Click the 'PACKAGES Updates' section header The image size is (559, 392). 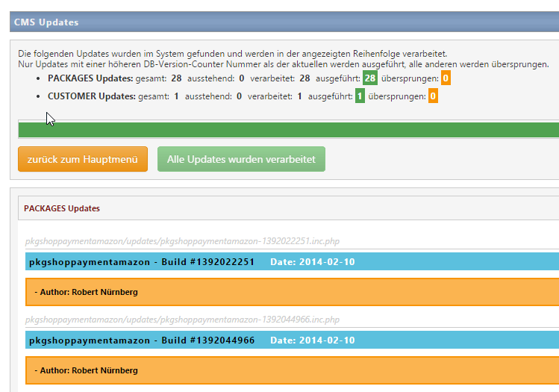click(x=62, y=208)
